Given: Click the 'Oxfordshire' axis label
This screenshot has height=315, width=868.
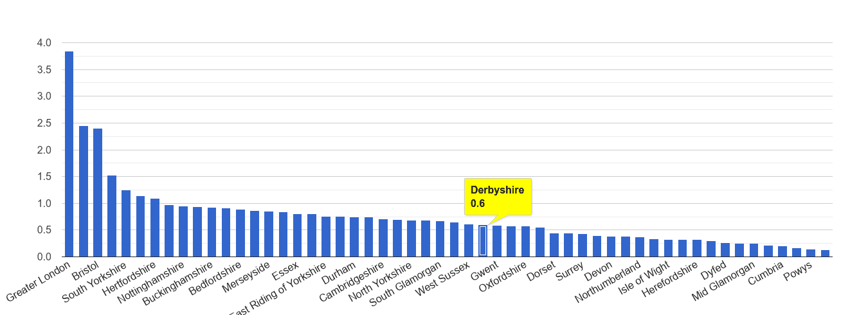Looking at the screenshot, I should pyautogui.click(x=503, y=276).
